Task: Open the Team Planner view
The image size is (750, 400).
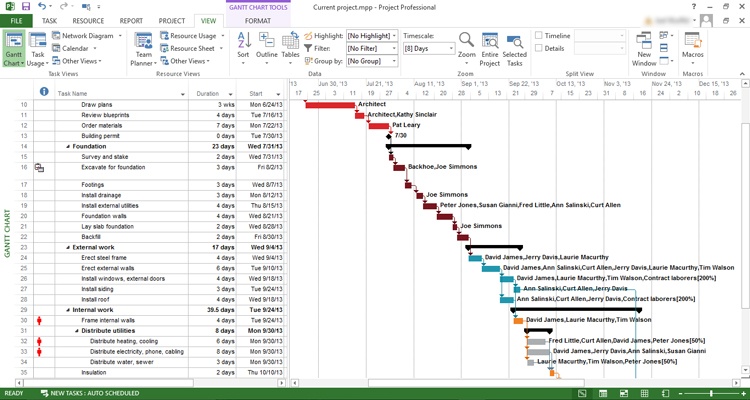Action: 143,47
